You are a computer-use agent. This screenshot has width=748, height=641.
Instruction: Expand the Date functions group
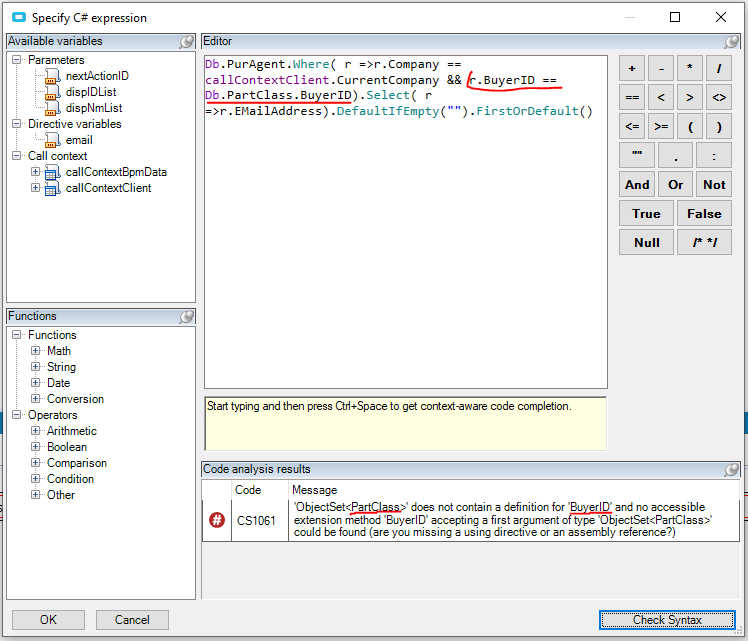(x=35, y=383)
